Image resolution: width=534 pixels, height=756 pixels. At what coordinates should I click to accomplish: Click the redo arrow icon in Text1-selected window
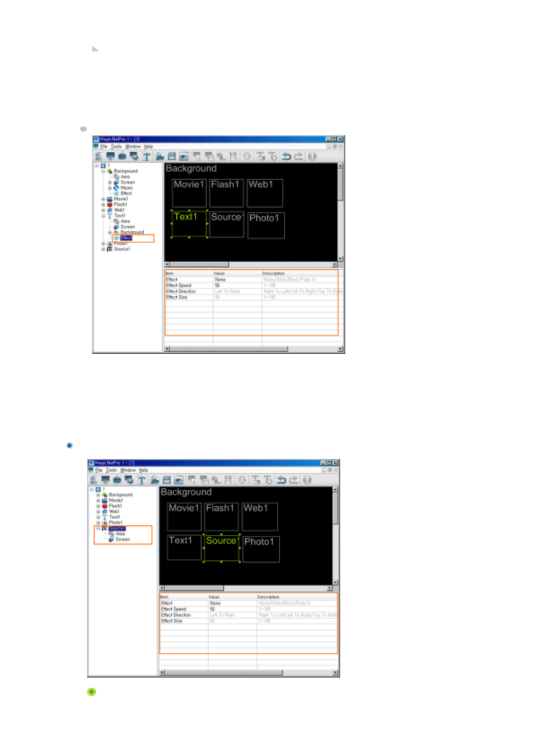(298, 156)
